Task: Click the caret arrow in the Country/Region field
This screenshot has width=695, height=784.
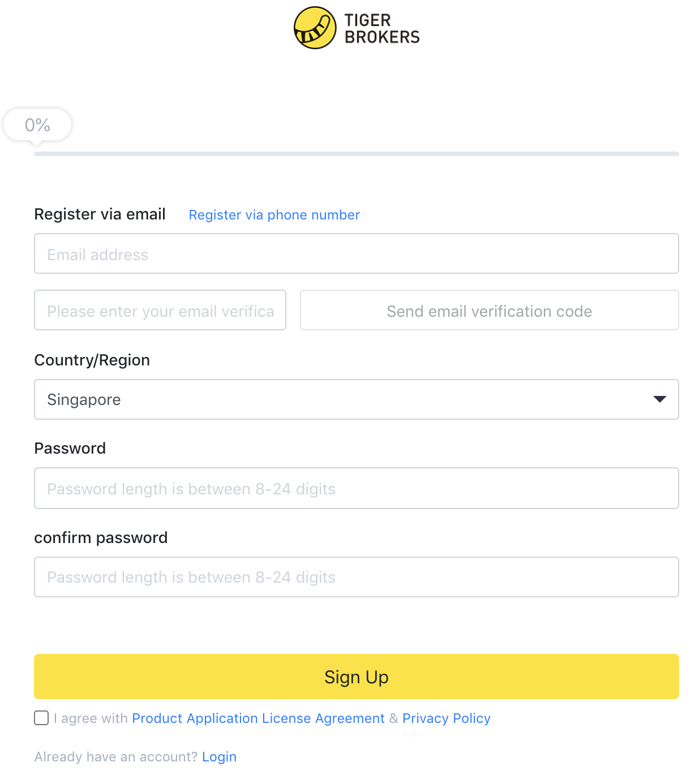Action: [x=659, y=399]
